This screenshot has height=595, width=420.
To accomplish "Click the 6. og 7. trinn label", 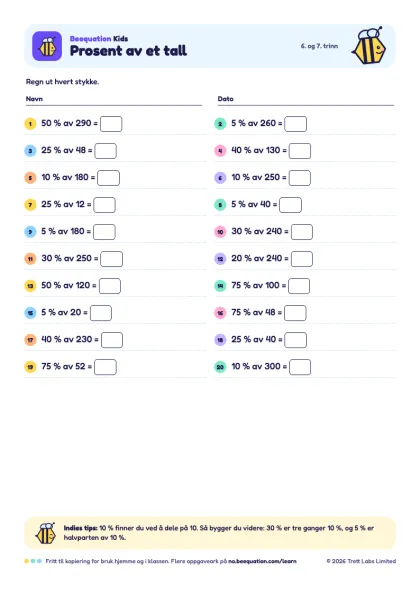I will pos(319,46).
